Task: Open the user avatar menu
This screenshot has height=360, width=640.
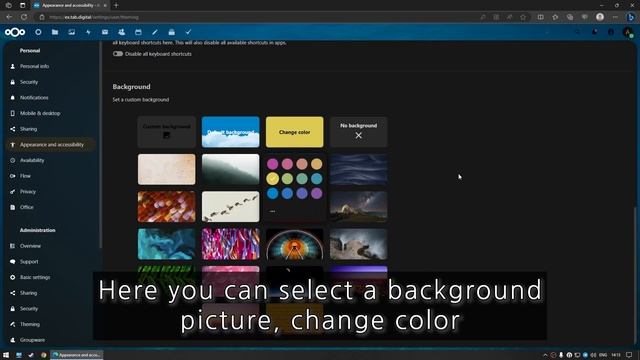Action: [628, 32]
